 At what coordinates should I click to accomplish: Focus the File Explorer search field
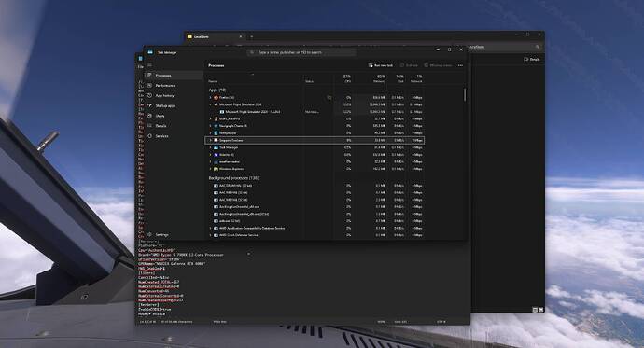[506, 47]
